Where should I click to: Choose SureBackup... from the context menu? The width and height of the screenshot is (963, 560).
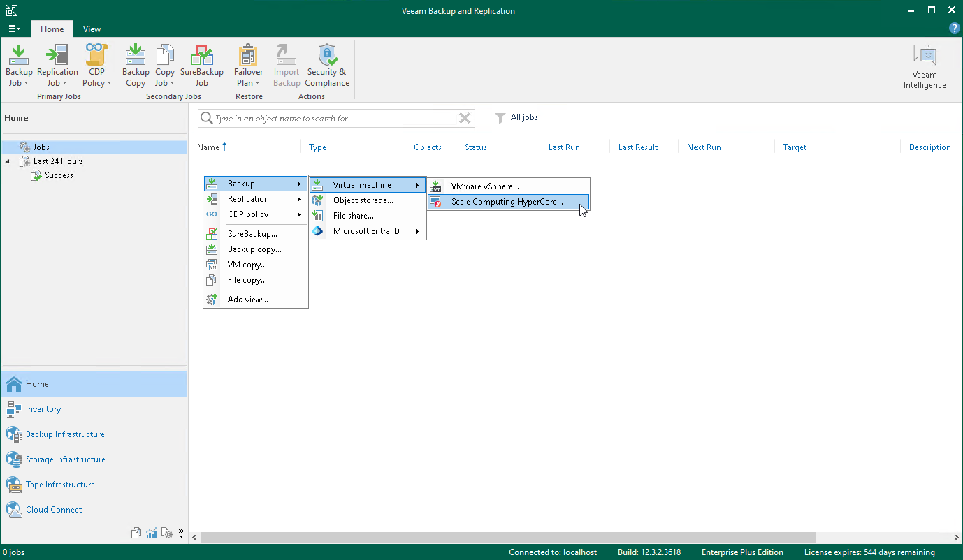255,234
